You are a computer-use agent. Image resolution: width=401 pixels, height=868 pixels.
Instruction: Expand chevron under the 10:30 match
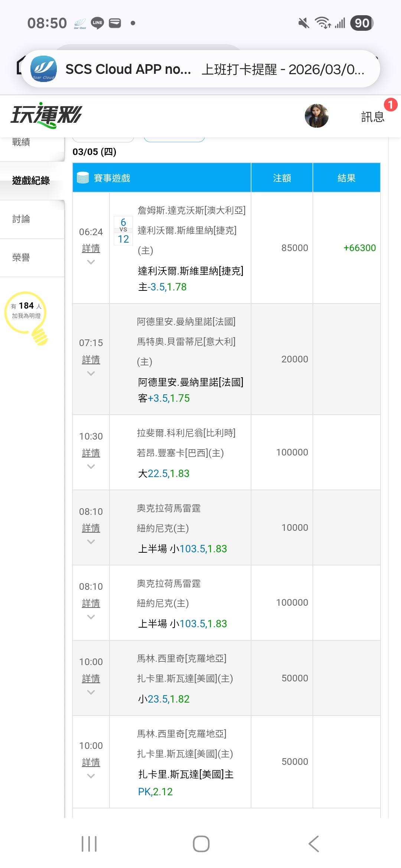coord(91,467)
